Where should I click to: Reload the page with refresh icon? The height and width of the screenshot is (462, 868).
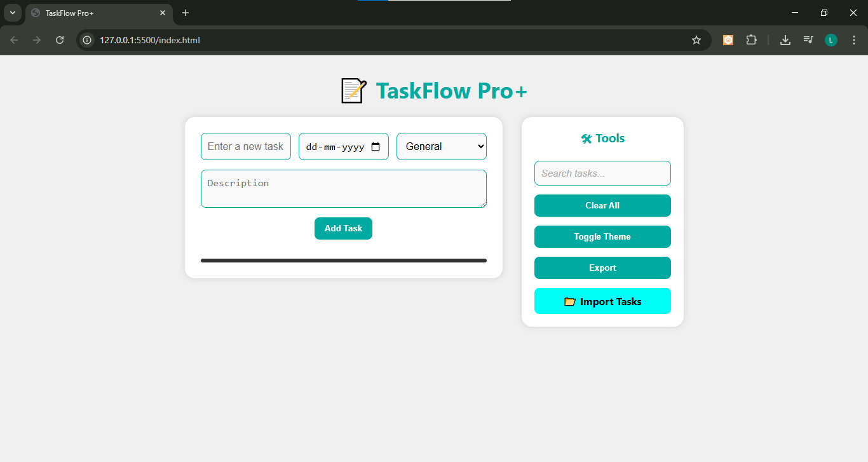[x=60, y=40]
